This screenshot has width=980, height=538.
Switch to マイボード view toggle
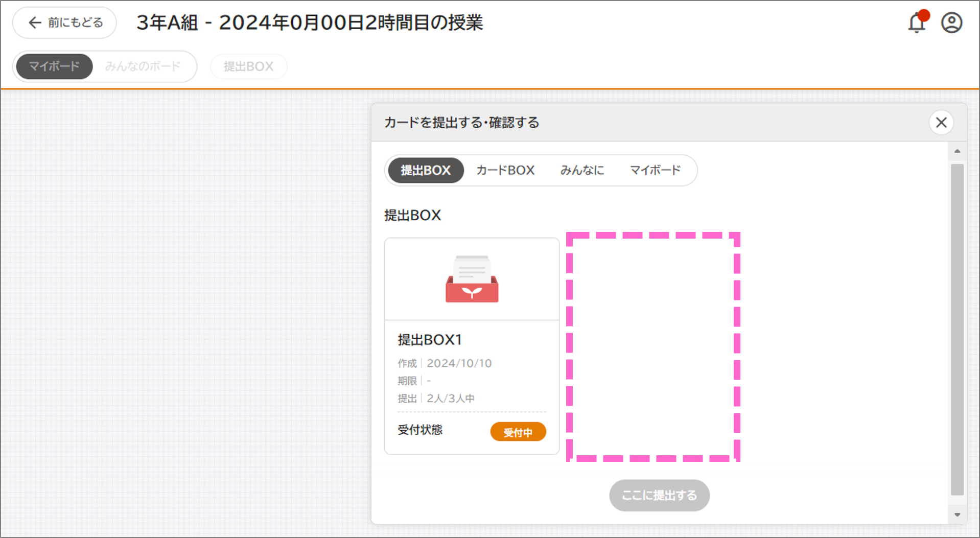[54, 66]
